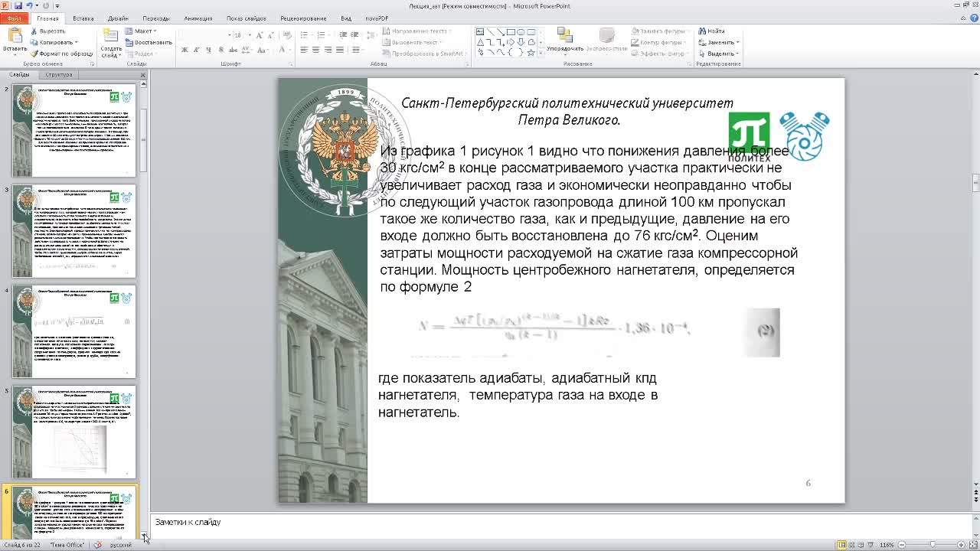This screenshot has height=551, width=980.
Task: Toggle center text alignment
Action: click(x=316, y=50)
